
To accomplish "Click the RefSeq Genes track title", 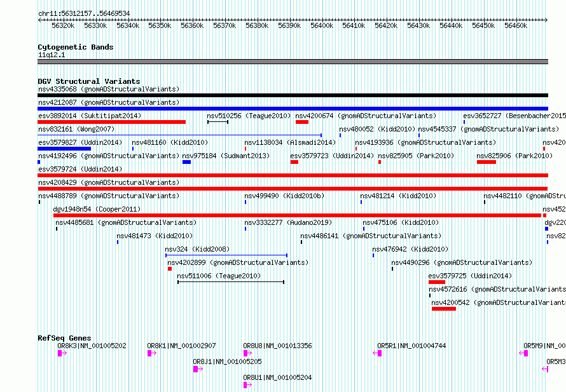I will (x=64, y=338).
